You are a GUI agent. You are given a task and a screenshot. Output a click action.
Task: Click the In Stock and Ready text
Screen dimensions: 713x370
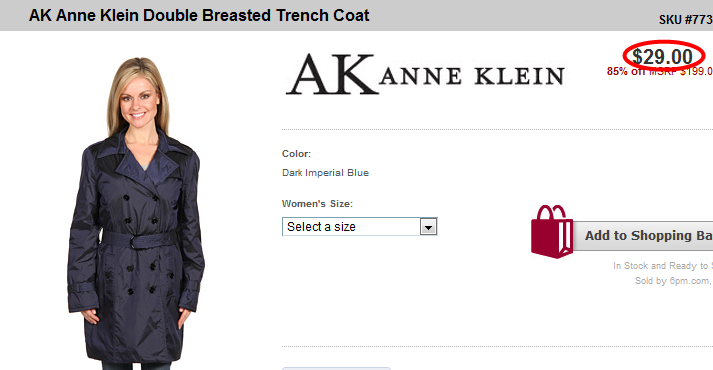663,265
